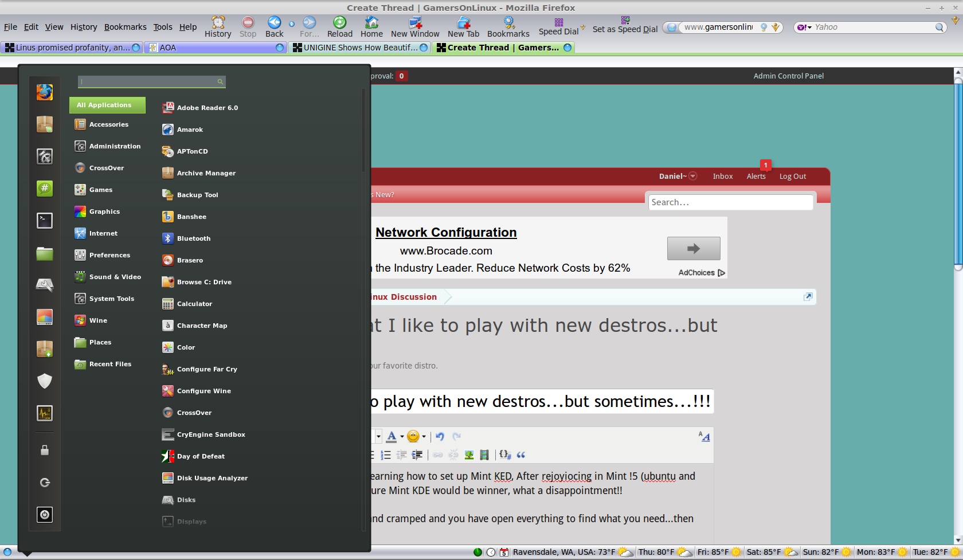The height and width of the screenshot is (560, 963).
Task: Launch Brasero disc burner
Action: pos(183,260)
